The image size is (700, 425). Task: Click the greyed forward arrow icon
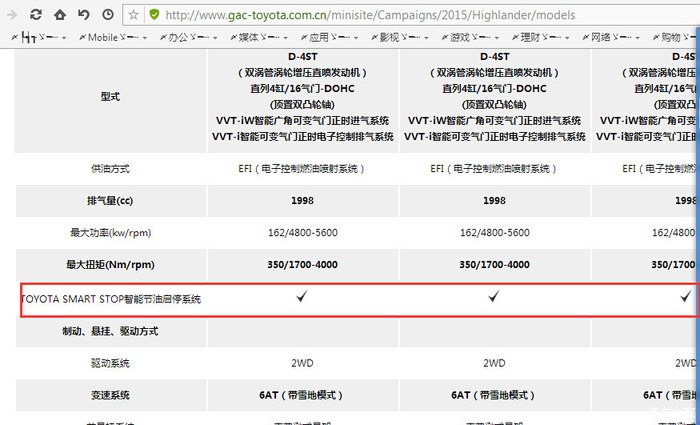pos(12,15)
